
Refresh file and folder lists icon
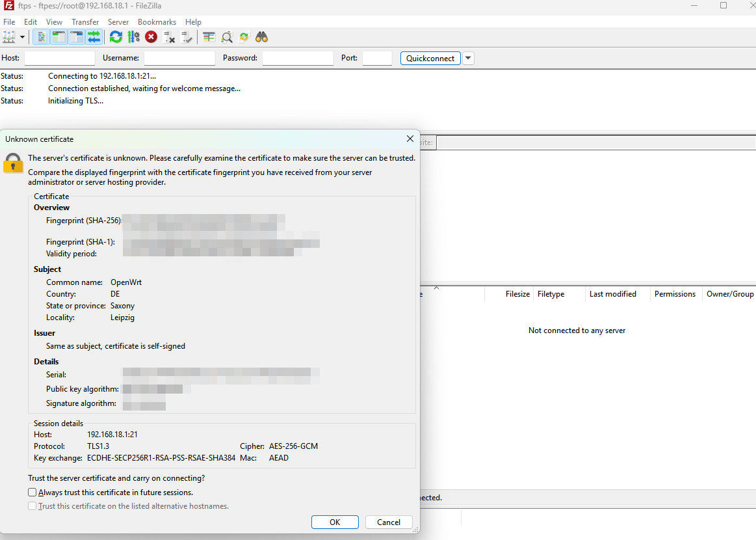click(x=116, y=37)
